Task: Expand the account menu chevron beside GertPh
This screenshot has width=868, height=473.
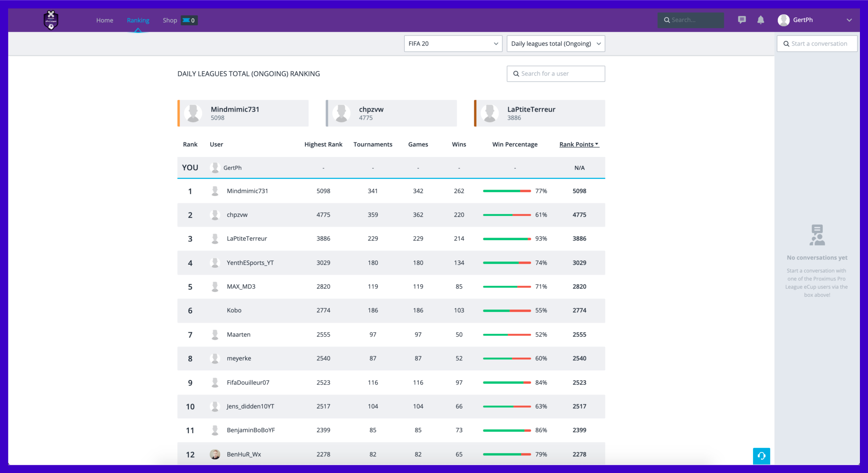Action: (849, 20)
